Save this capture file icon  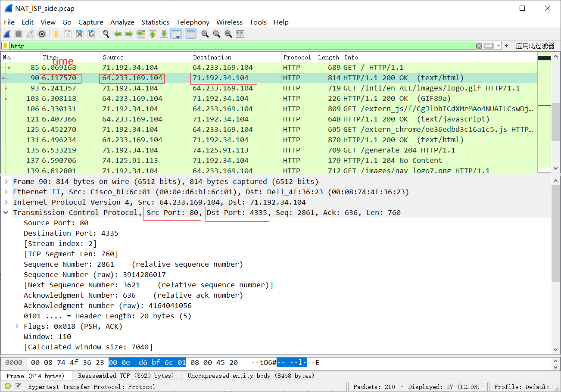tap(68, 34)
